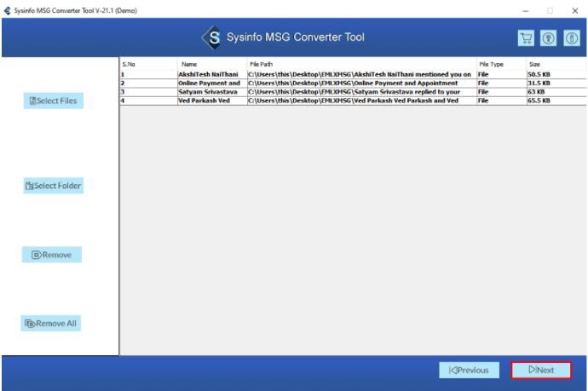Minimize the MSG Converter window

[526, 11]
